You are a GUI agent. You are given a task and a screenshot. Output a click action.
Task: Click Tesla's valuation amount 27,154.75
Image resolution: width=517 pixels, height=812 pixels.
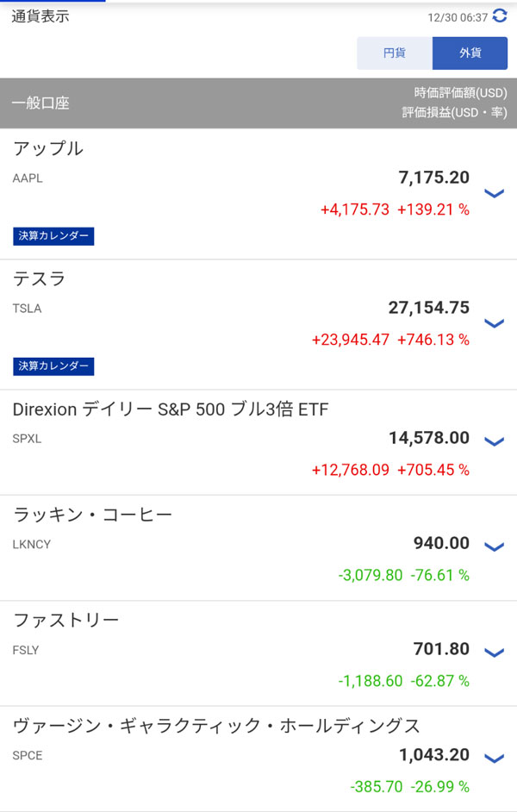tap(428, 308)
